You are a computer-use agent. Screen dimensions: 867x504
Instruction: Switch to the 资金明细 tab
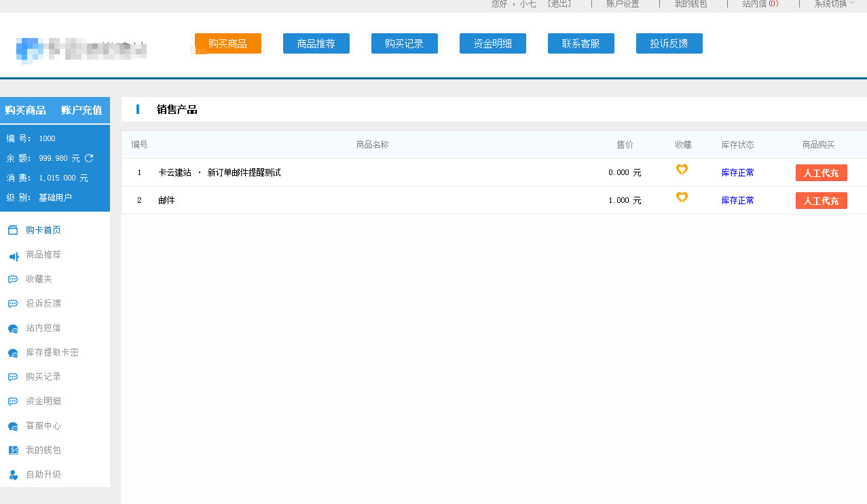click(492, 43)
